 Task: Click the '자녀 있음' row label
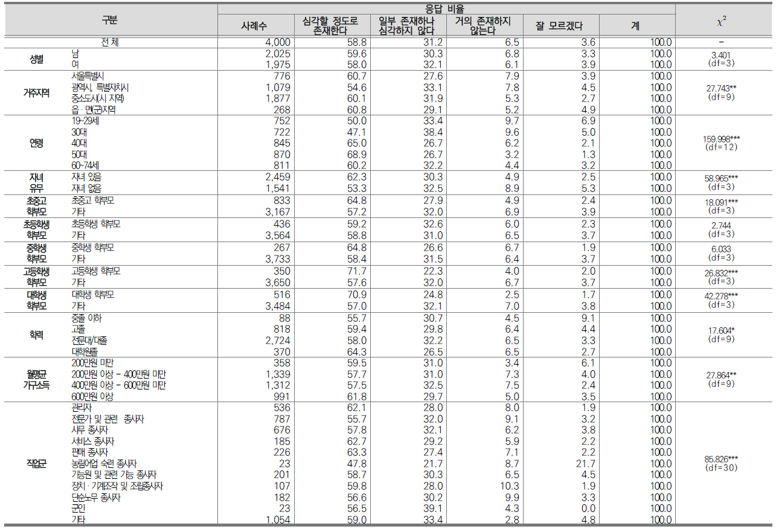click(x=86, y=177)
